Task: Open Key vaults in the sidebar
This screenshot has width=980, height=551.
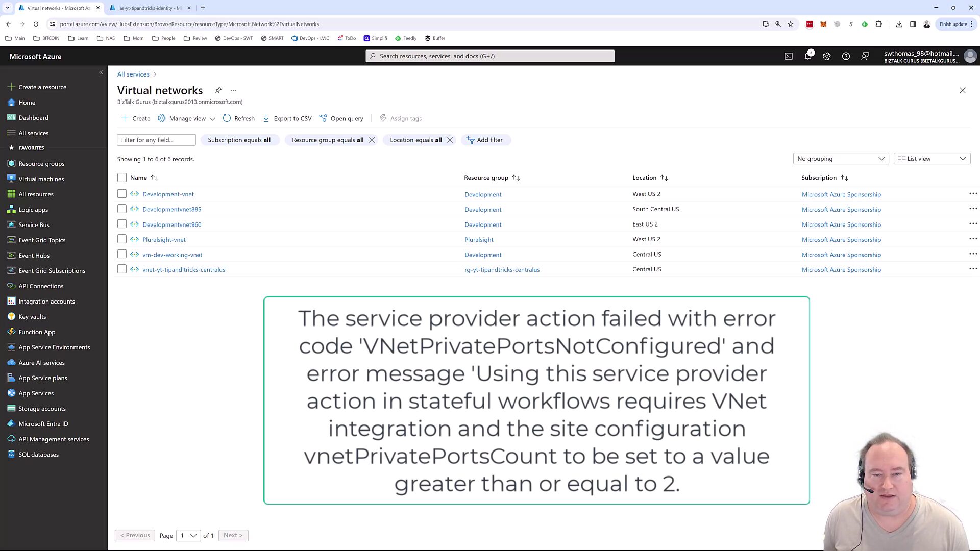Action: [32, 317]
